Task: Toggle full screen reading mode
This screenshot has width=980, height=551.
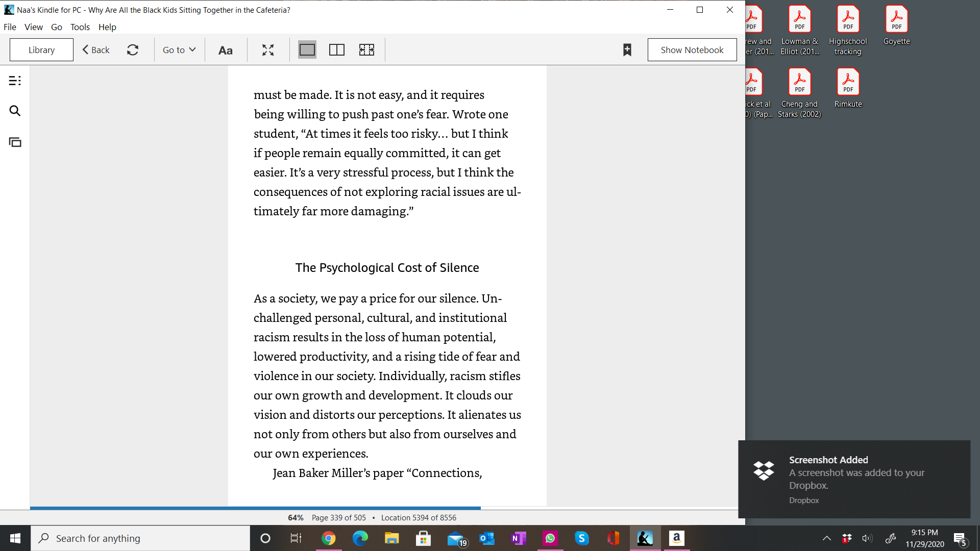Action: tap(268, 50)
